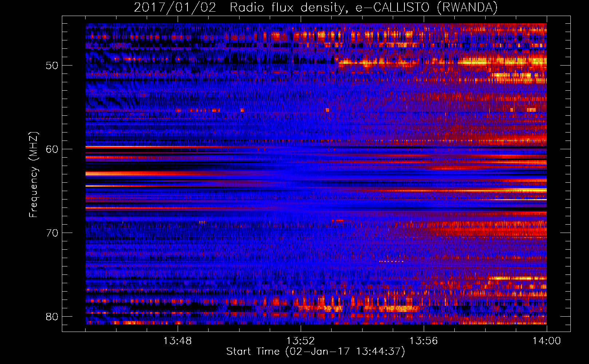
Task: Select the 80 MHz frequency tick label
Action: click(52, 317)
